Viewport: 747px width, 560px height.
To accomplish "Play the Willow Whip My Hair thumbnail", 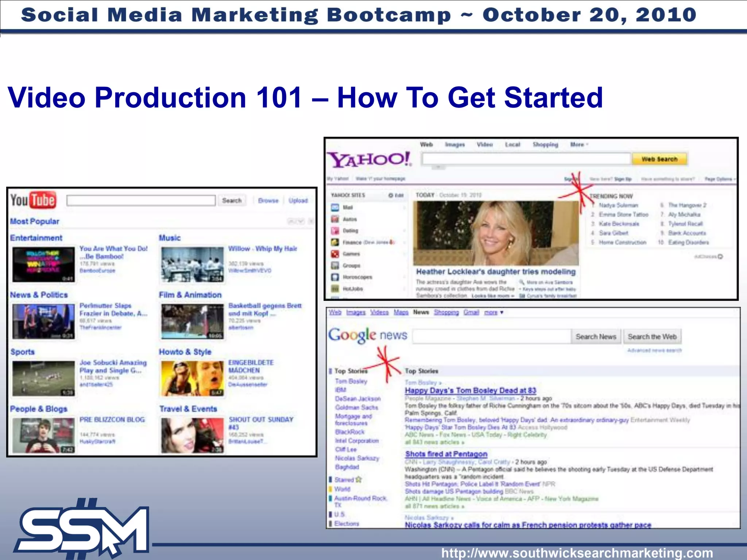I will point(193,265).
